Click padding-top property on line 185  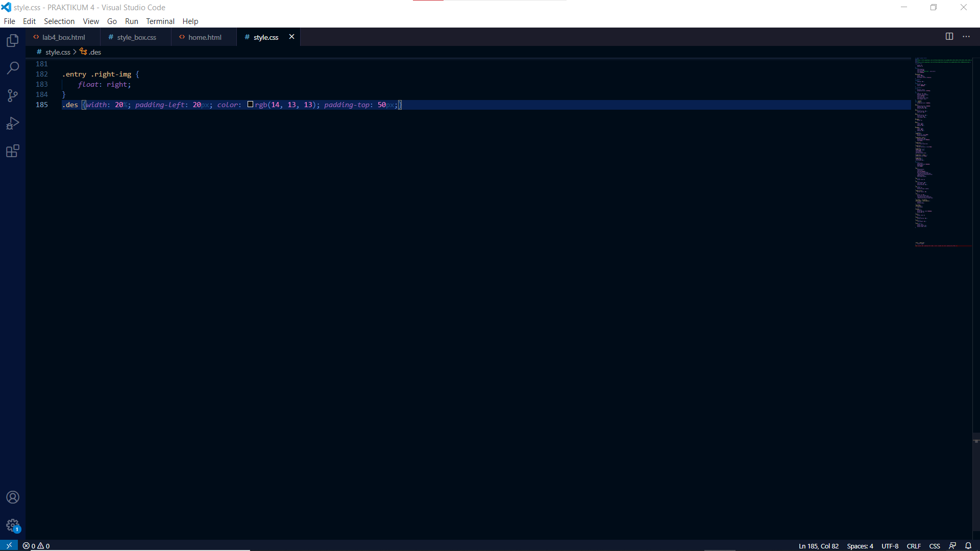[x=347, y=105]
